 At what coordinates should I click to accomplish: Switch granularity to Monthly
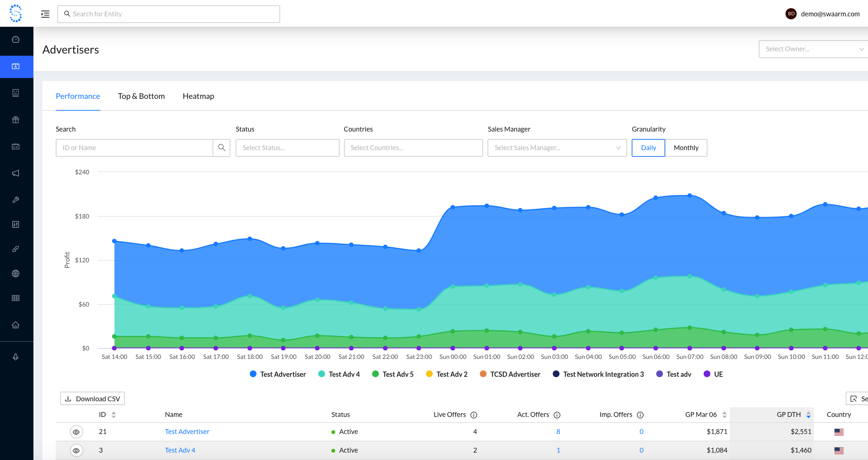coord(686,148)
